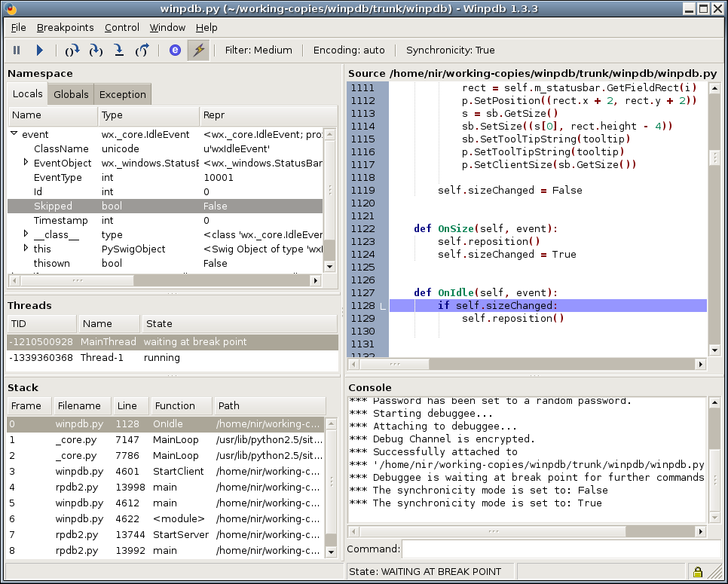This screenshot has width=728, height=584.
Task: Click the Source pane horizontal scrollbar thumb
Action: point(395,365)
